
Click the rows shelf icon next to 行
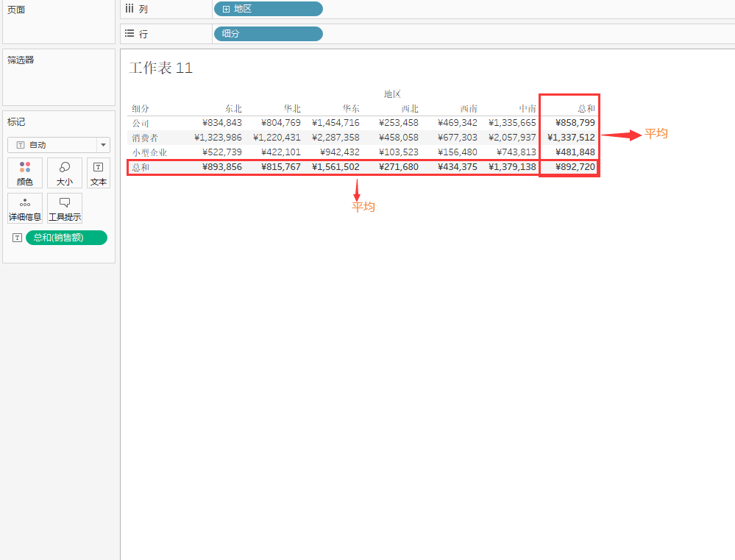[x=129, y=33]
